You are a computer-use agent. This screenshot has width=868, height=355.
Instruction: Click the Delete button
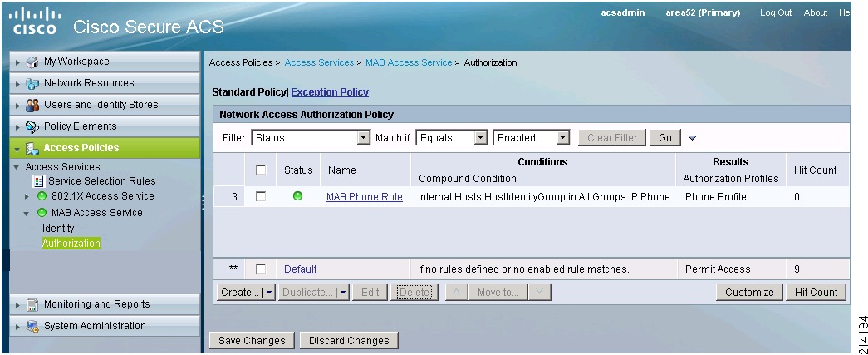click(x=414, y=293)
